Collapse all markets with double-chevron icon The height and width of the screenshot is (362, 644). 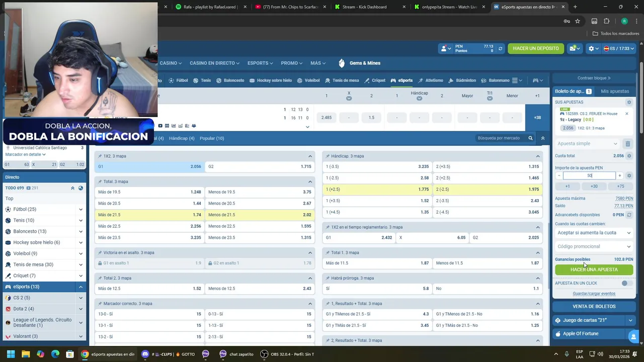(x=542, y=138)
